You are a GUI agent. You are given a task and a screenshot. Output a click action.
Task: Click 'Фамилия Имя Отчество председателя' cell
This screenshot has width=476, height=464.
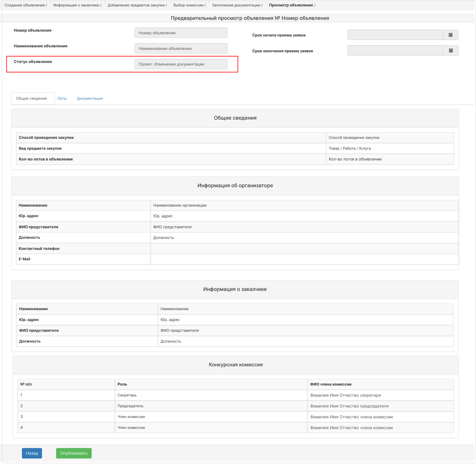(380, 406)
